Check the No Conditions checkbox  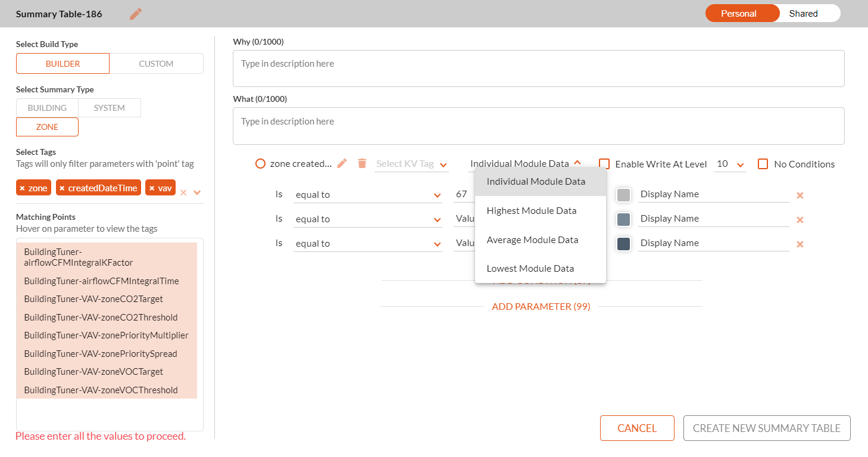point(763,164)
